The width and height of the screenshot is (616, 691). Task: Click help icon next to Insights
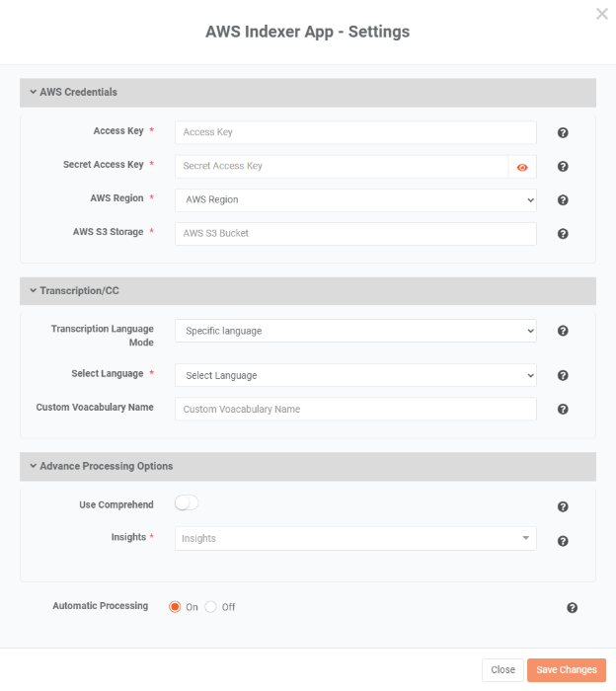click(x=563, y=541)
